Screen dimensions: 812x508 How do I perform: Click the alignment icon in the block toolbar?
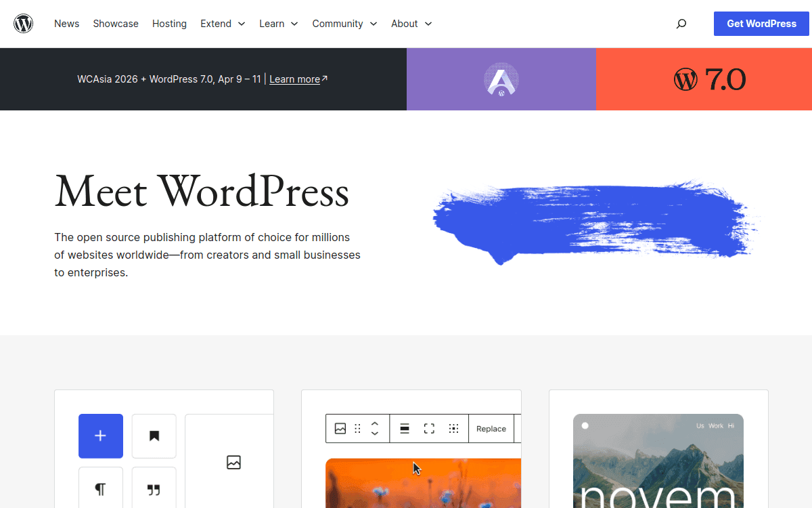tap(405, 428)
